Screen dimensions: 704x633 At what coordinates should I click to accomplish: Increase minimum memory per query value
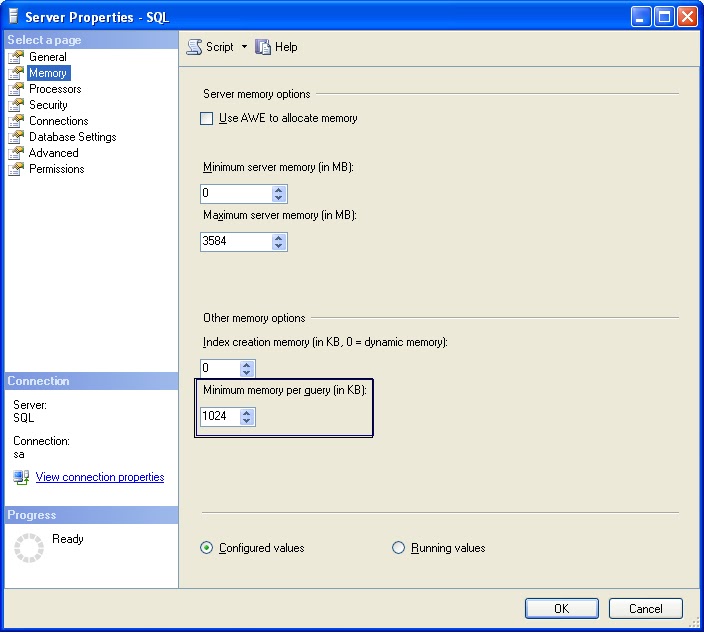tap(246, 413)
